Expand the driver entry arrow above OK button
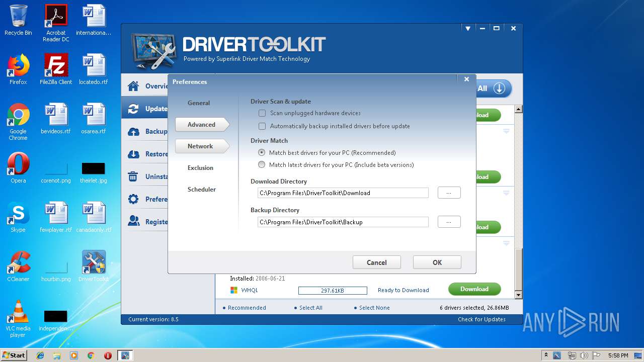 (x=506, y=243)
